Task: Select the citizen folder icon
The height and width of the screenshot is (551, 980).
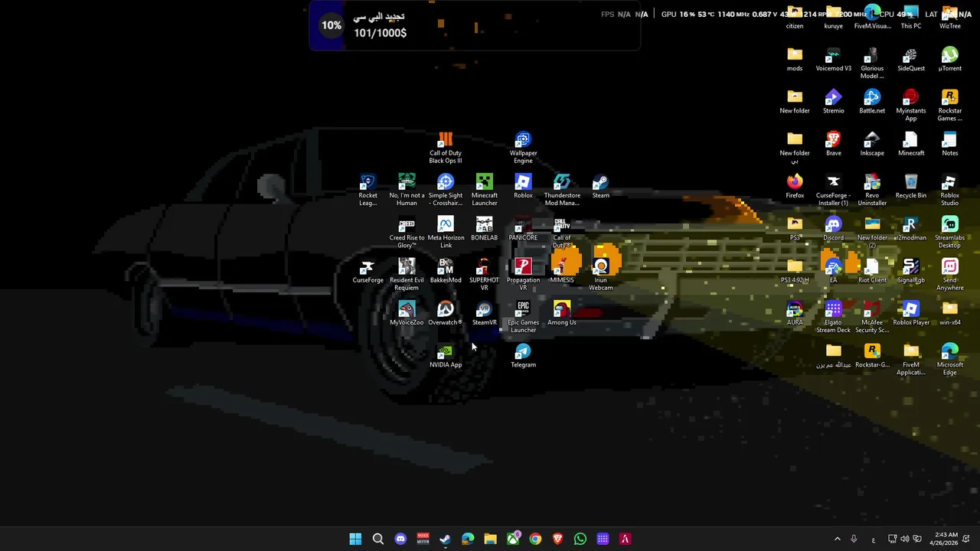Action: click(x=795, y=18)
